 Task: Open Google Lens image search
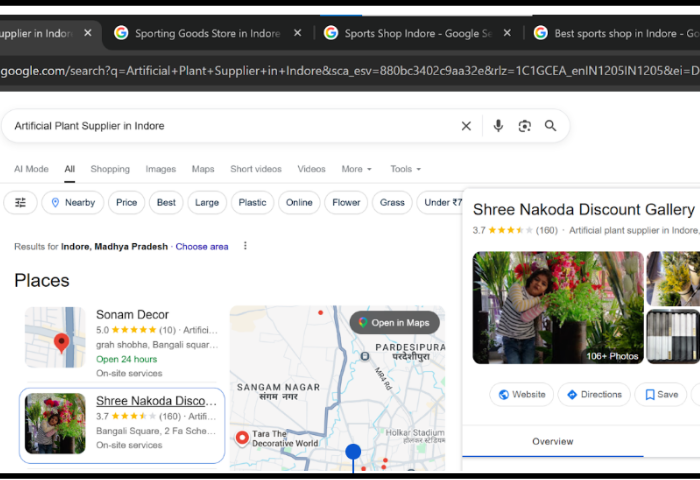point(524,126)
